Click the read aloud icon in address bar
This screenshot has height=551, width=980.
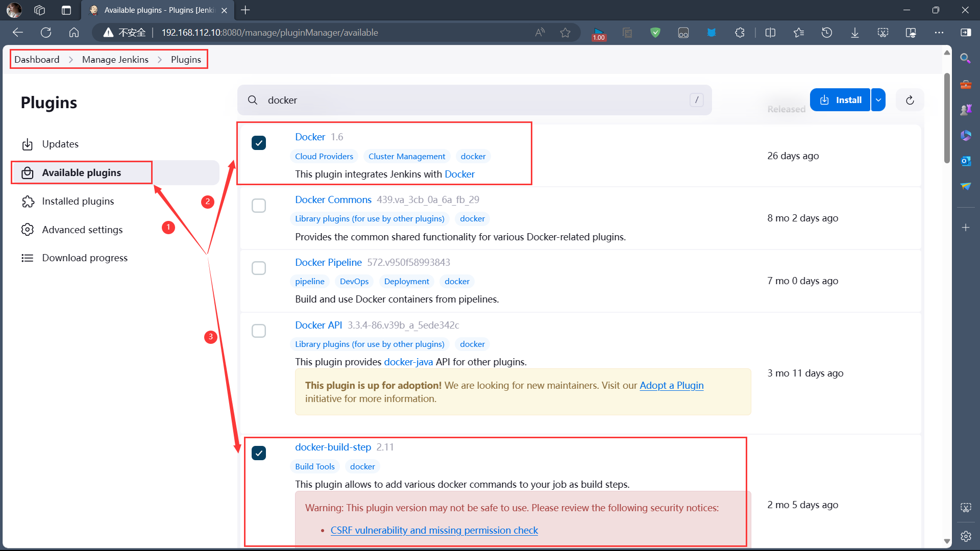pyautogui.click(x=540, y=33)
